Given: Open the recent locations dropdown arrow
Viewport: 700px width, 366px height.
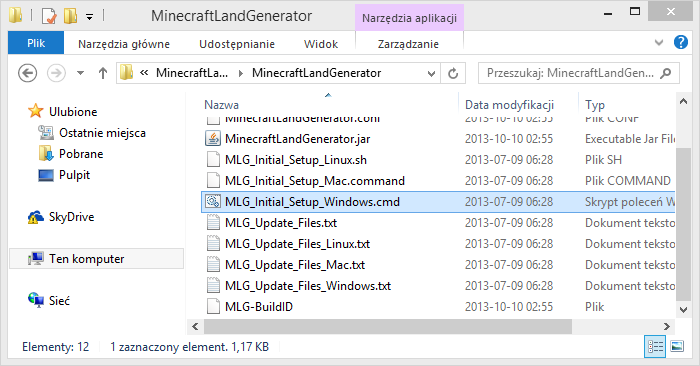Looking at the screenshot, I should [80, 73].
